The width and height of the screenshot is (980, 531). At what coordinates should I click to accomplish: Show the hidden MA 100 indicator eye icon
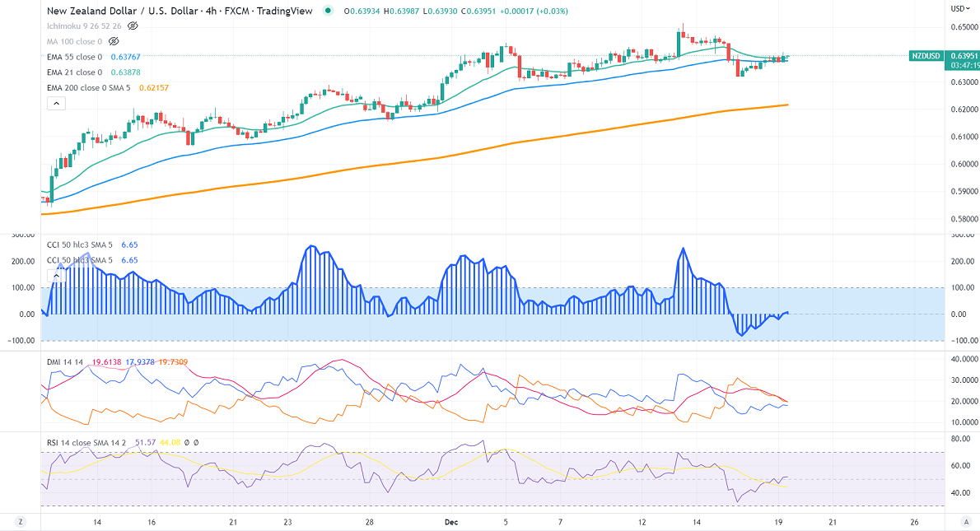pyautogui.click(x=114, y=41)
